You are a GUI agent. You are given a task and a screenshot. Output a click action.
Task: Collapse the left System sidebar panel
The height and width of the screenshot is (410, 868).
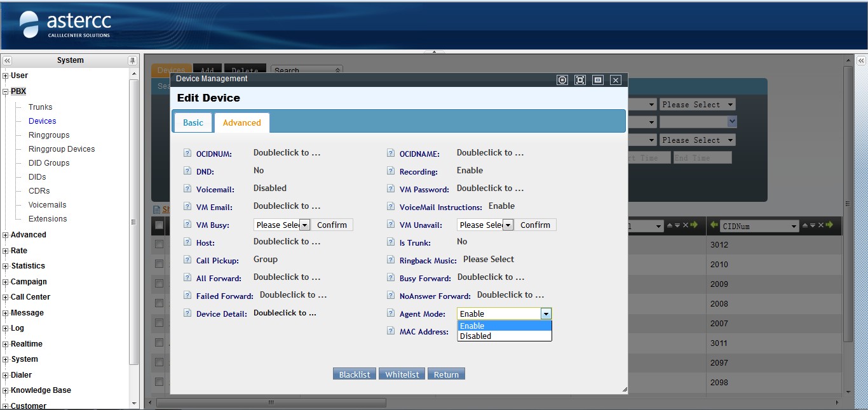8,60
